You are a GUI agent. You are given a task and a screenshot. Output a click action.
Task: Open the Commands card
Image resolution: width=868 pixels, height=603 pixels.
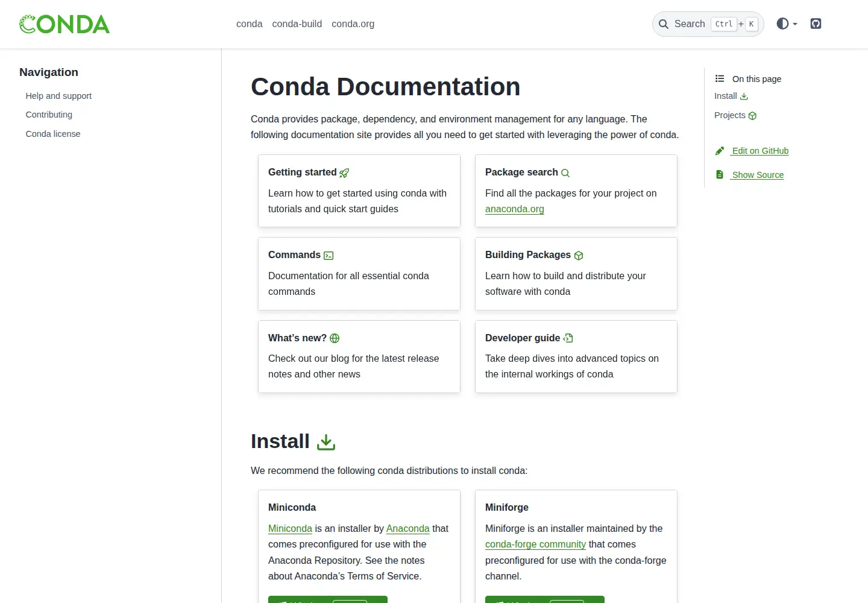click(359, 274)
